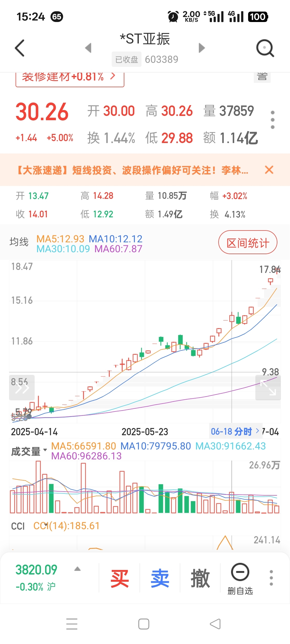Tap the 卖 sell button
290x644 pixels.
coord(160,578)
